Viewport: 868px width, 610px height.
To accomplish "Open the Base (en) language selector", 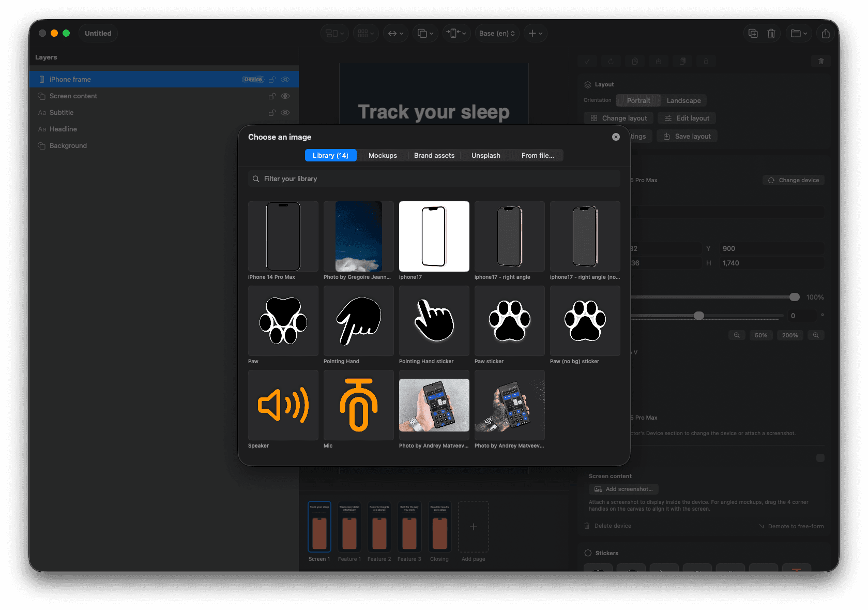I will [x=497, y=33].
